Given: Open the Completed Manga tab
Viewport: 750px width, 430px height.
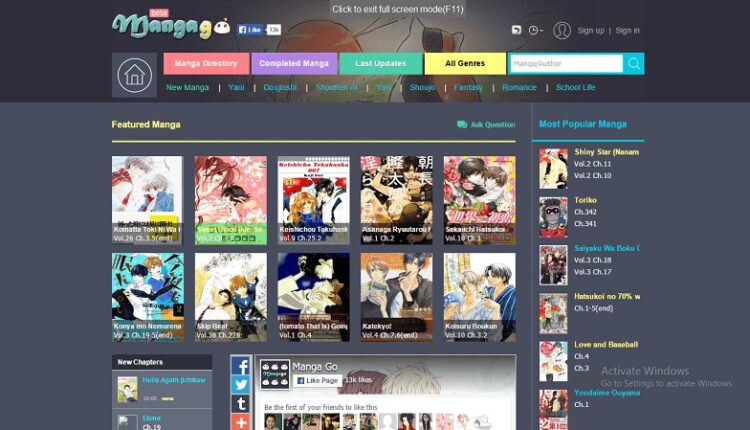Looking at the screenshot, I should coord(294,64).
